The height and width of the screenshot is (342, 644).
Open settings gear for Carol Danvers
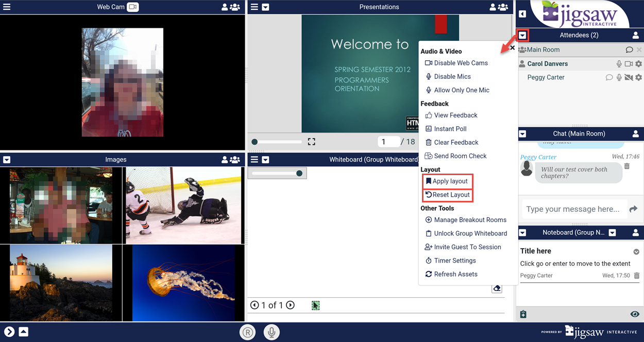pos(639,64)
